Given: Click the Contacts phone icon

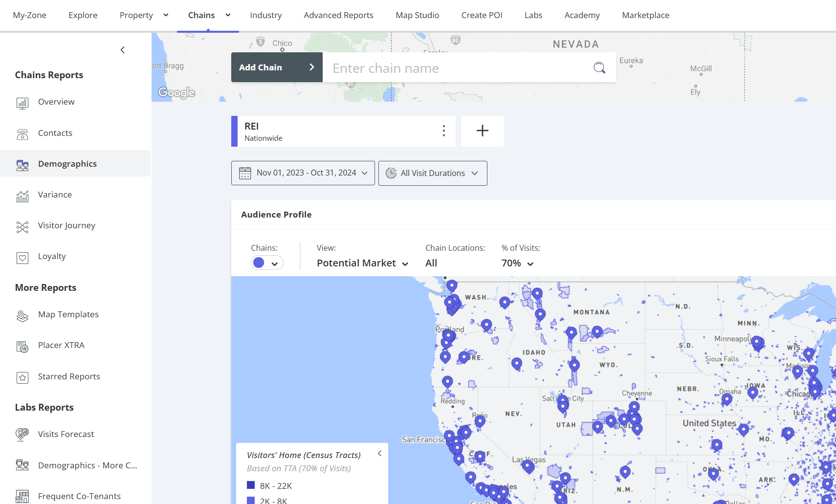Looking at the screenshot, I should pos(22,134).
